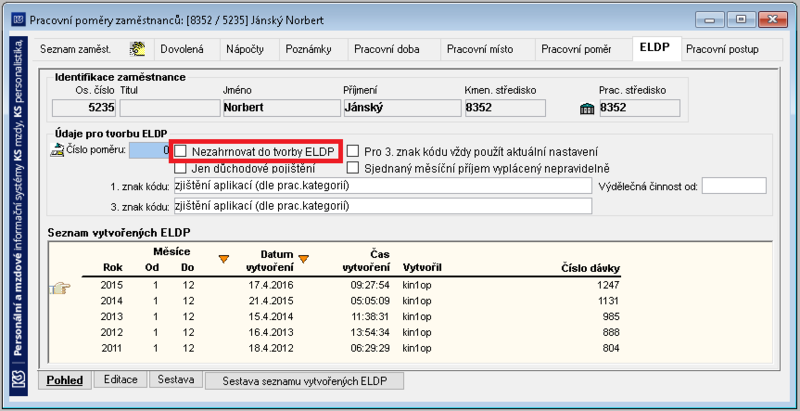Enable Nezahrnovat do tvorby ELDP checkbox

(180, 151)
